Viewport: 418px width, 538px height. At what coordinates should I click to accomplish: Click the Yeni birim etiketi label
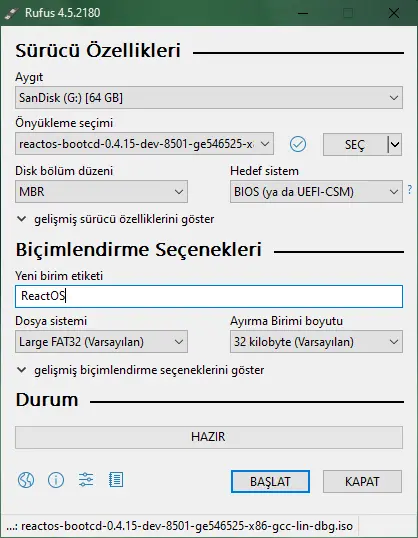pos(59,276)
